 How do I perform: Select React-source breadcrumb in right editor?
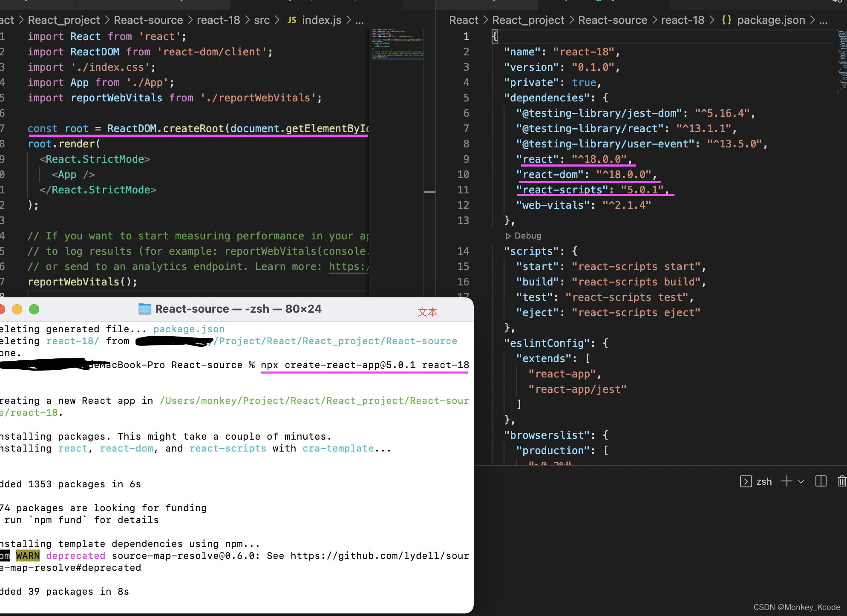pyautogui.click(x=612, y=20)
